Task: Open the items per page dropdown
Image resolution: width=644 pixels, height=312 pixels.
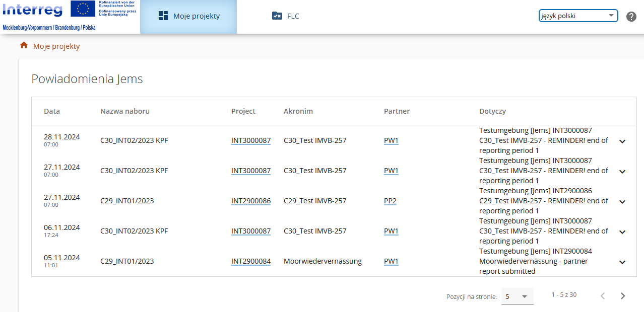Action: 517,296
